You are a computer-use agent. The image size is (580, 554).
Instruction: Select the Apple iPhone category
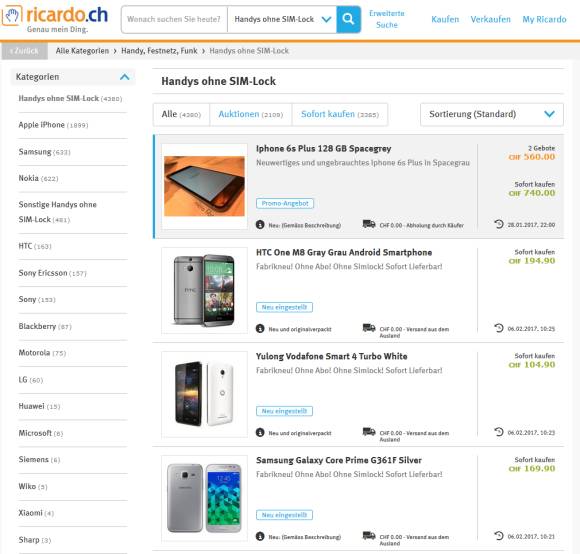(53, 125)
